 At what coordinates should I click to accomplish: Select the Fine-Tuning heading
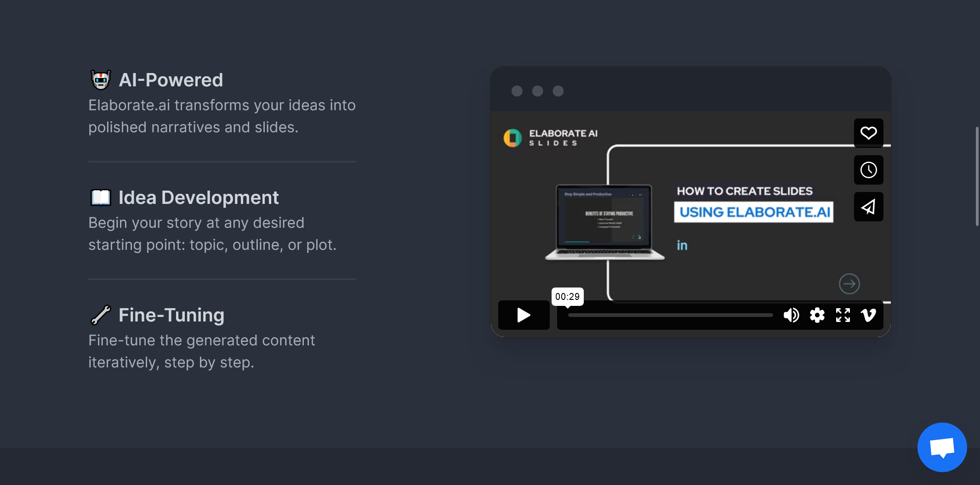coord(171,315)
